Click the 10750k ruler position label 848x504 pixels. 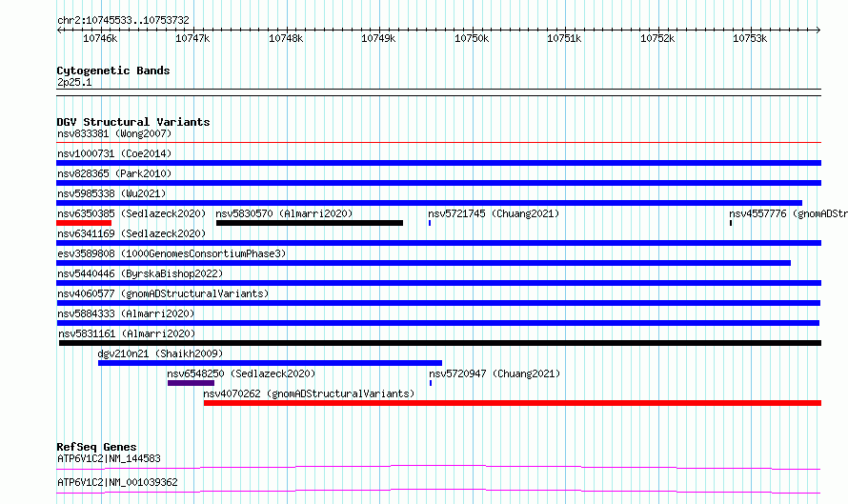(472, 38)
